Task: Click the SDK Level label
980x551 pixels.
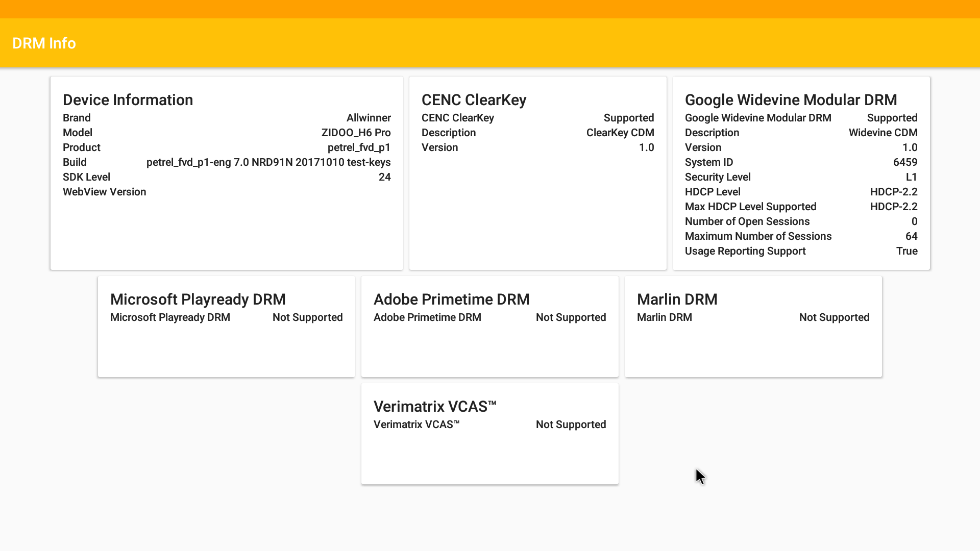Action: (x=86, y=177)
